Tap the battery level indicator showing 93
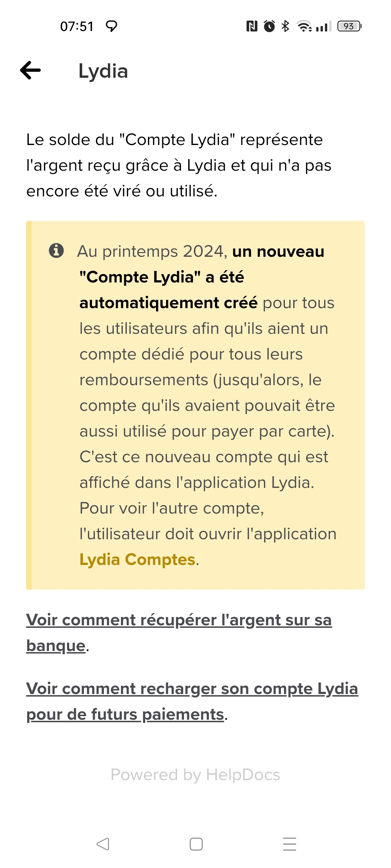Screen dimensions: 391x868 pos(349,26)
